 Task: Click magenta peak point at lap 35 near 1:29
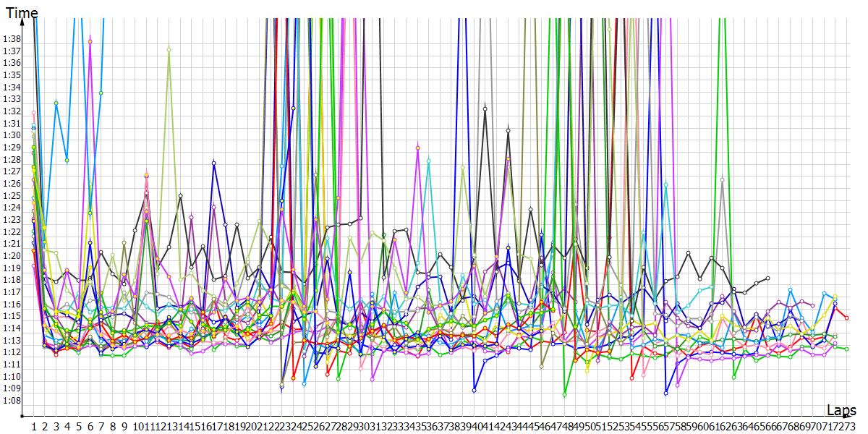(417, 148)
